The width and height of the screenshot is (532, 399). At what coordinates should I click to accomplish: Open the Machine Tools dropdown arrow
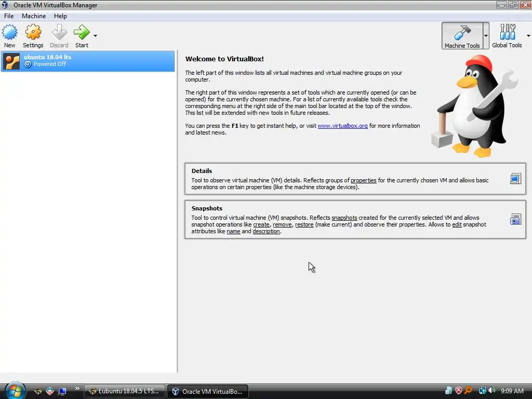486,36
